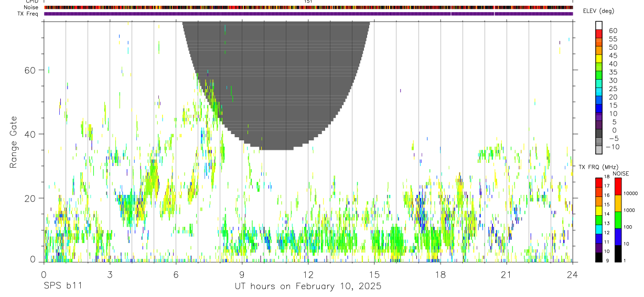This screenshot has width=644, height=297.
Task: Click the '50' label on ELEV colorbar
Action: (x=613, y=48)
